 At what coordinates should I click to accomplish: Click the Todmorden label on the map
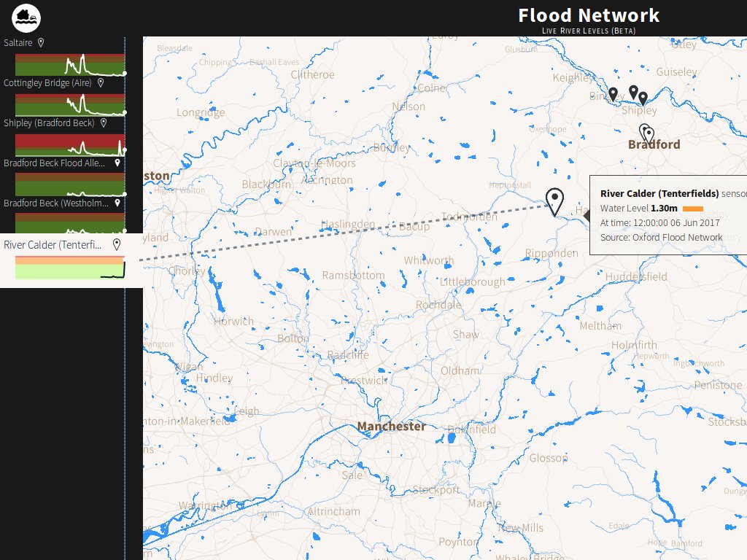tap(469, 217)
